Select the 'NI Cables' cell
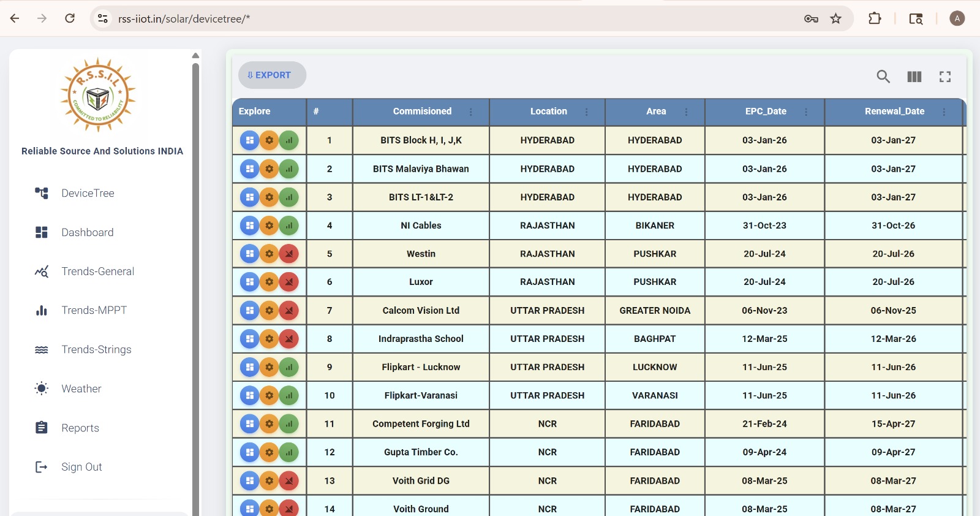Viewport: 980px width, 516px height. click(421, 226)
